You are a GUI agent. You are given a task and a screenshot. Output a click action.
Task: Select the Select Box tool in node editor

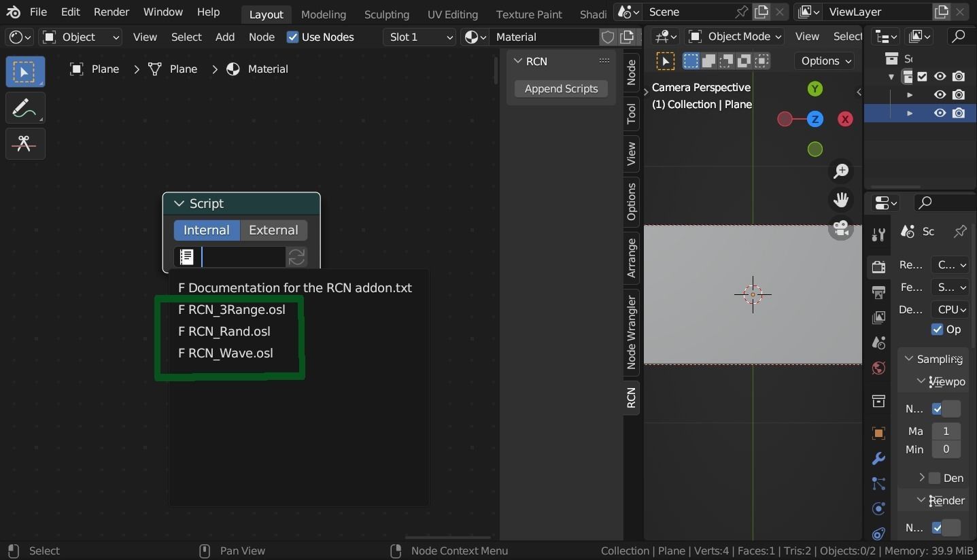click(x=25, y=72)
